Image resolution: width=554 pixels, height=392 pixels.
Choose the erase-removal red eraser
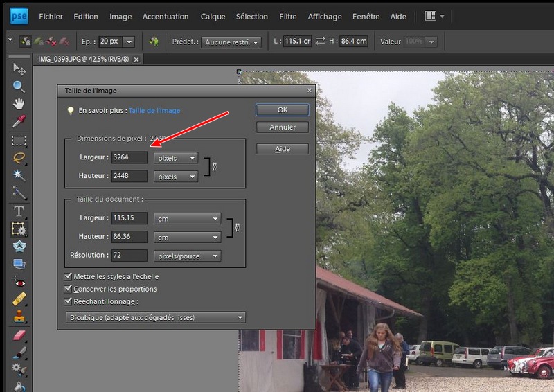pos(64,42)
